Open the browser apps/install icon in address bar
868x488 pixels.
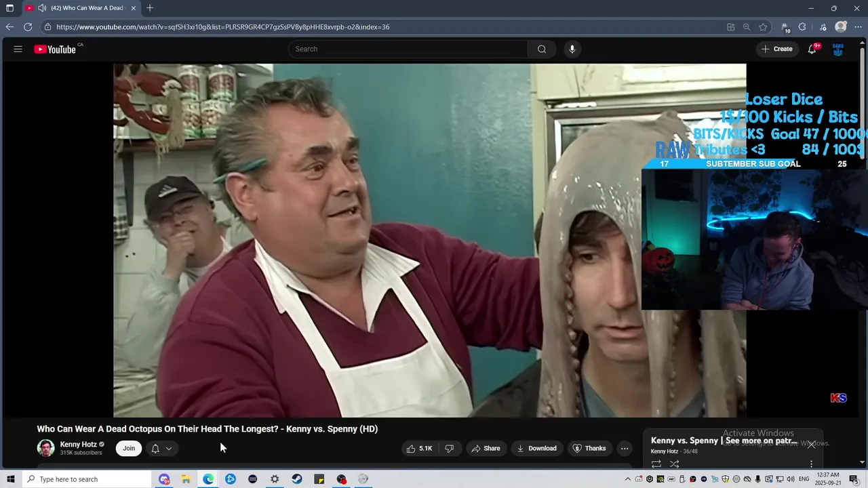coord(730,27)
